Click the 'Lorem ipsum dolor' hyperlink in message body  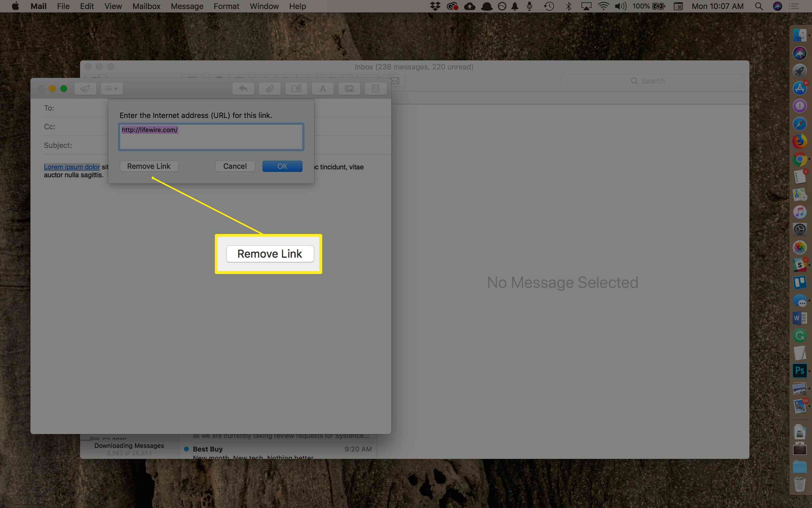72,167
